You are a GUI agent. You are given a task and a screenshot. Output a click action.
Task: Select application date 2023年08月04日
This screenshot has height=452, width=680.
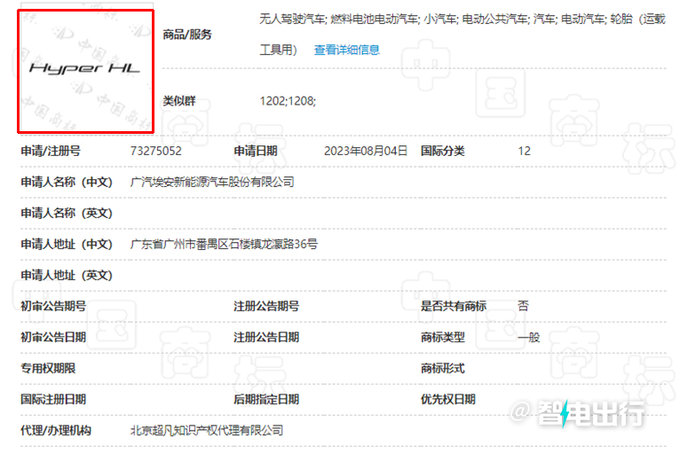pos(366,151)
